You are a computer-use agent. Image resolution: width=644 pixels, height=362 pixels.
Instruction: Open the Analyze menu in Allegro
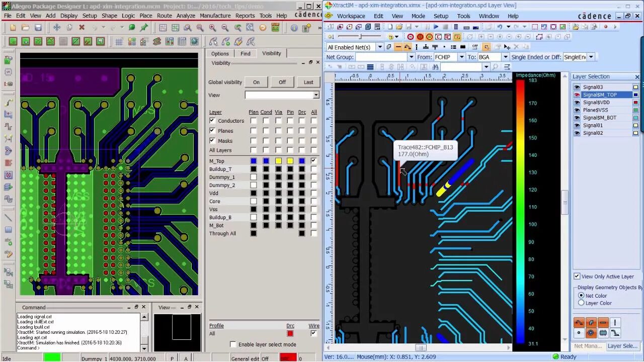click(186, 16)
